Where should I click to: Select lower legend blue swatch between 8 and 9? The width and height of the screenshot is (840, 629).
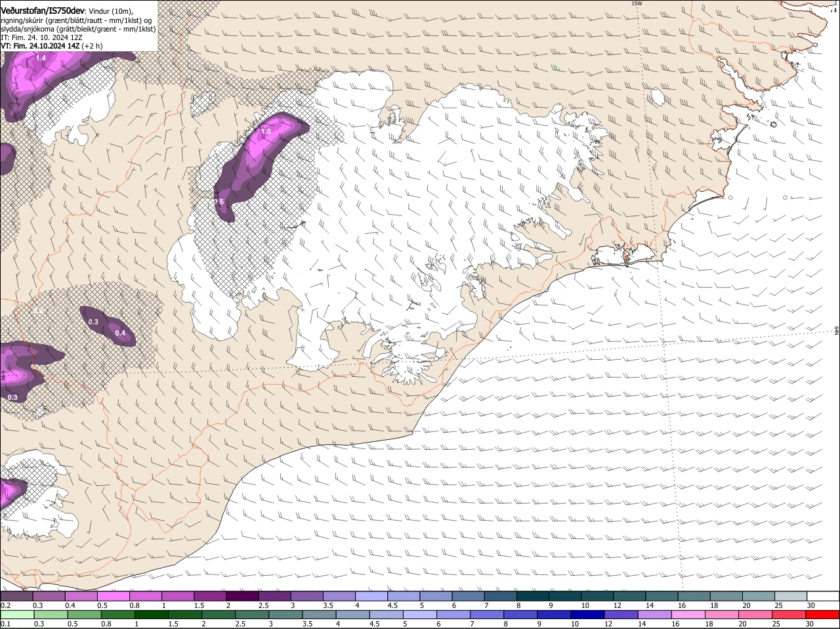(521, 615)
